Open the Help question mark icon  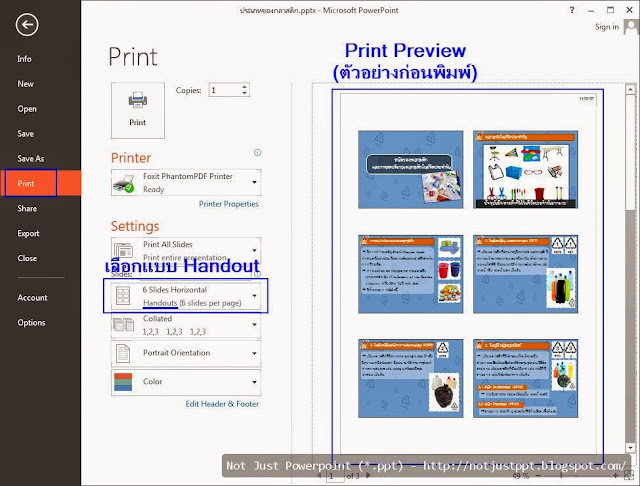tap(572, 10)
